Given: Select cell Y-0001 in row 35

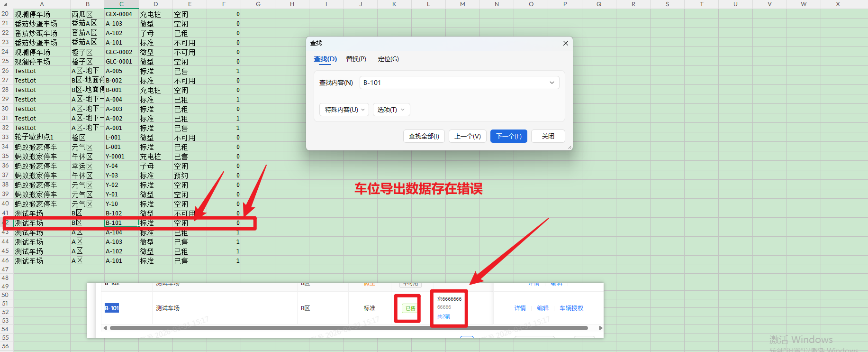Looking at the screenshot, I should (121, 157).
